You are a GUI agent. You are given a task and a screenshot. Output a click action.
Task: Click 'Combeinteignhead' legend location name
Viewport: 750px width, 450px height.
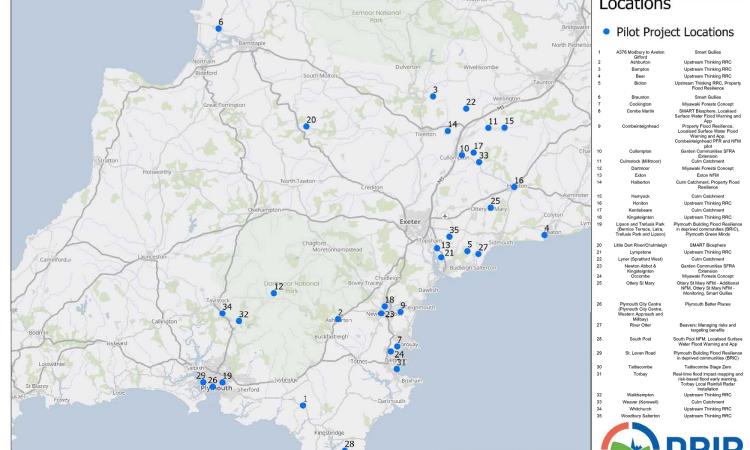[640, 126]
